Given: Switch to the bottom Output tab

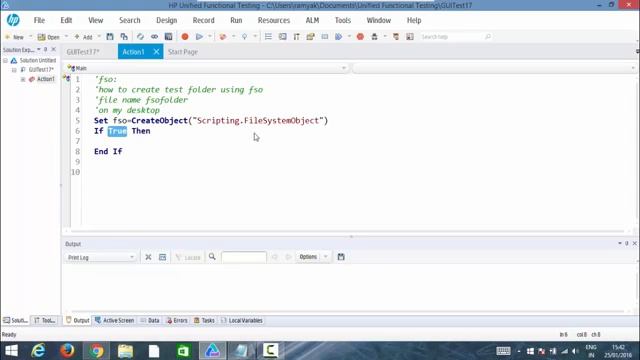Looking at the screenshot, I should click(x=78, y=321).
